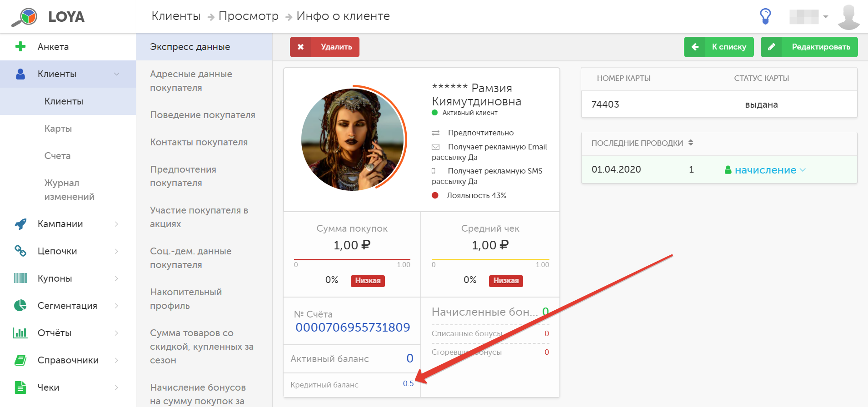This screenshot has width=868, height=407.
Task: Click the X icon on Удалить button
Action: [300, 47]
